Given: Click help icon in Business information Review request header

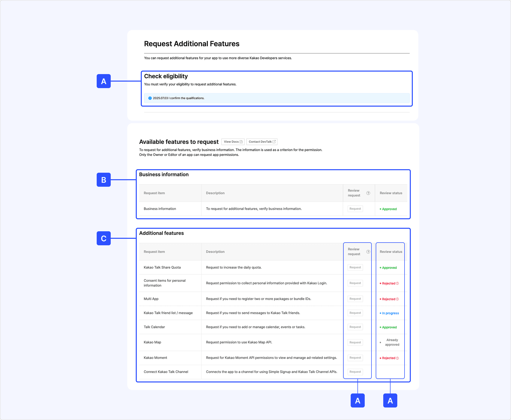Looking at the screenshot, I should coord(368,193).
